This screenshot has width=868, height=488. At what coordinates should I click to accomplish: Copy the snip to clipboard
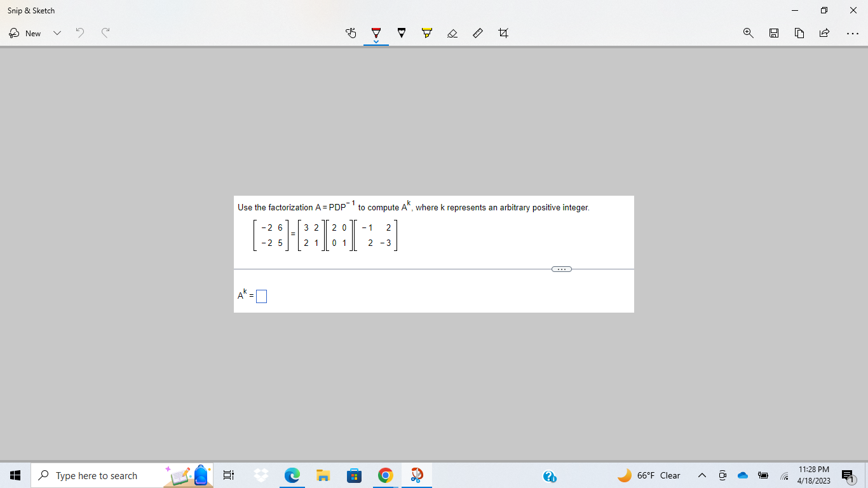click(799, 33)
